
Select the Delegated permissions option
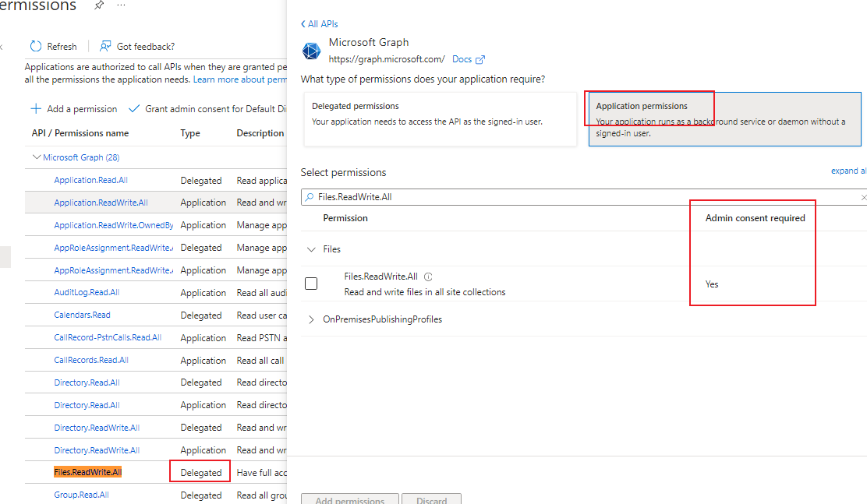(440, 117)
